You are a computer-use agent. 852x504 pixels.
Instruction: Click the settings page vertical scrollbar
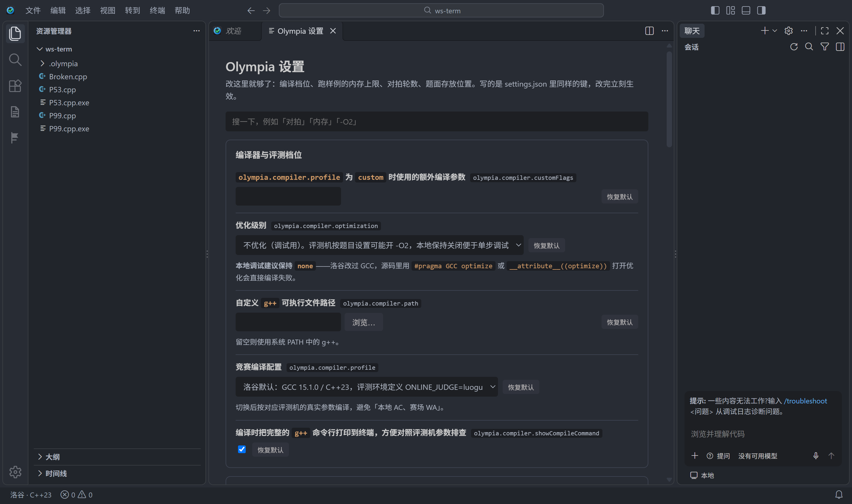click(669, 99)
